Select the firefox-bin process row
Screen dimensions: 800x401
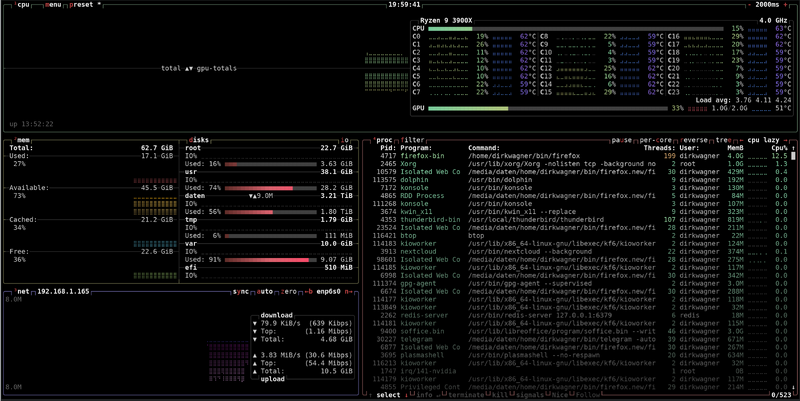click(x=577, y=156)
